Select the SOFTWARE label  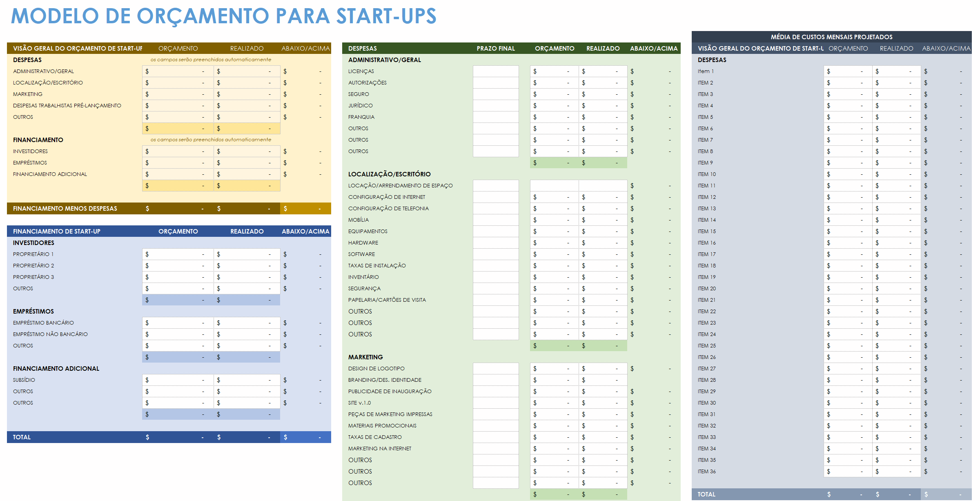[361, 254]
